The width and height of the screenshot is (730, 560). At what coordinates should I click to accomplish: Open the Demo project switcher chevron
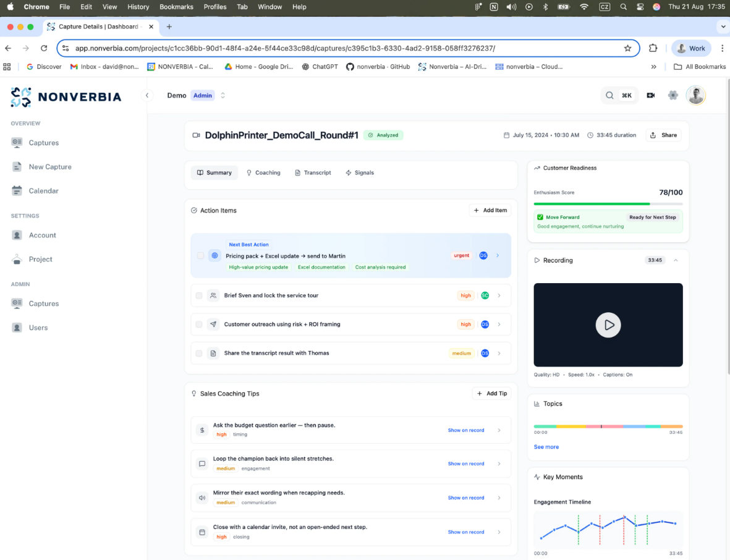point(222,95)
